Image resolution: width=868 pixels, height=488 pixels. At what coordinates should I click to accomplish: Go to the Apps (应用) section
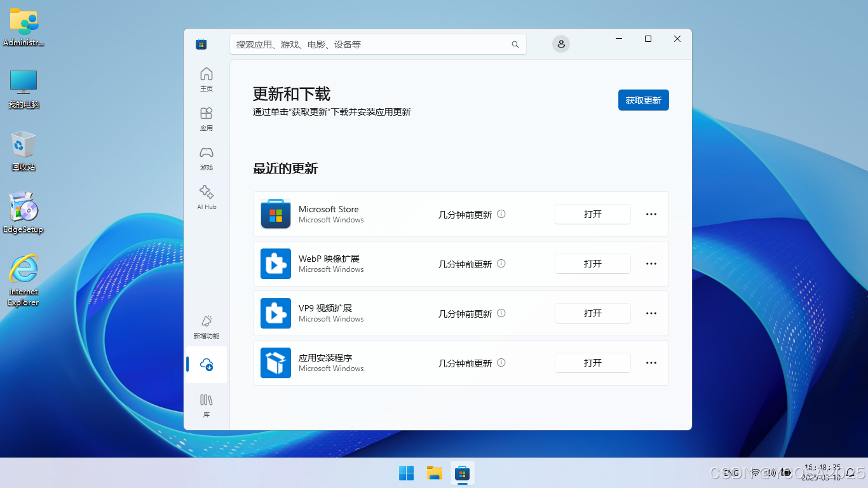pyautogui.click(x=206, y=119)
